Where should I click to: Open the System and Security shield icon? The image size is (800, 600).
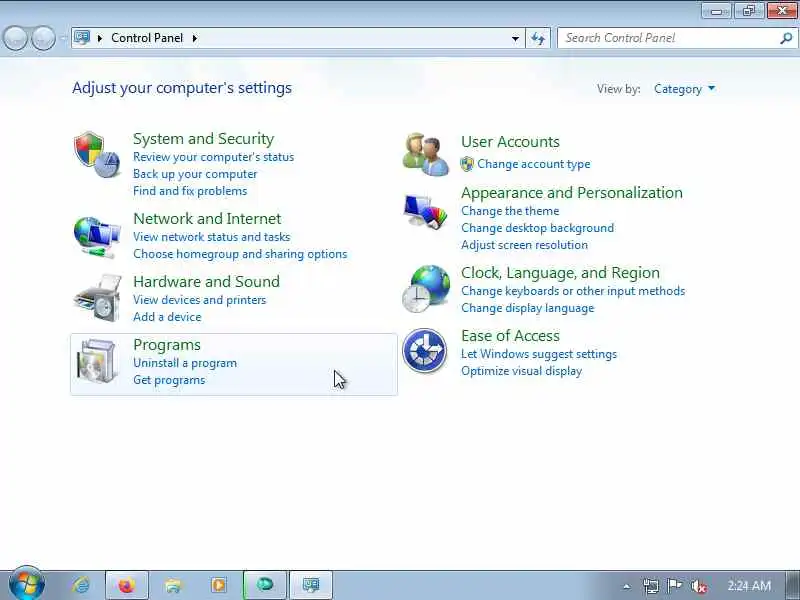coord(97,155)
